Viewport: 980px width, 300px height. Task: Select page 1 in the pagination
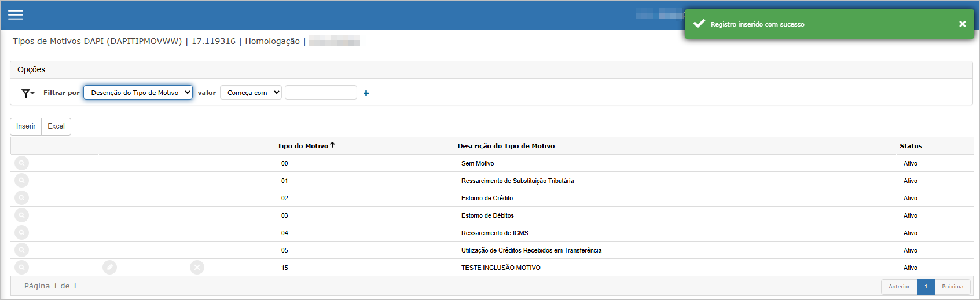pos(926,287)
